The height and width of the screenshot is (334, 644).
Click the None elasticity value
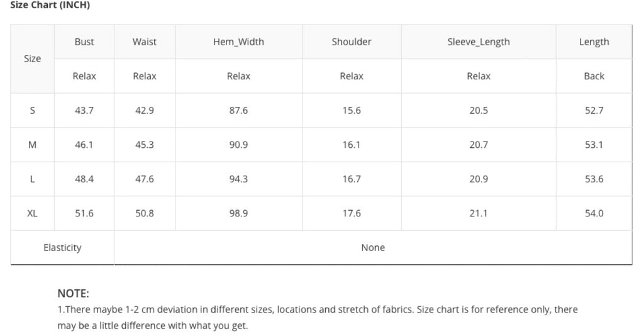pos(373,248)
